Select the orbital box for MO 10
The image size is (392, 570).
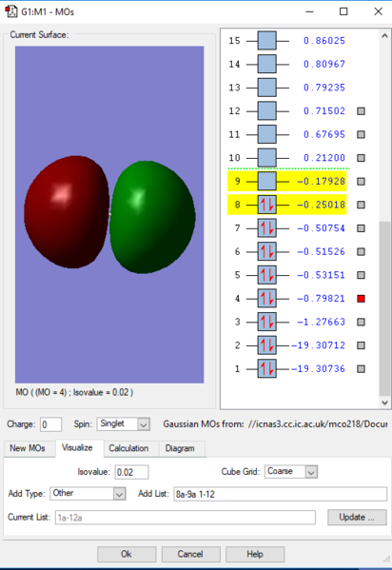pos(267,158)
